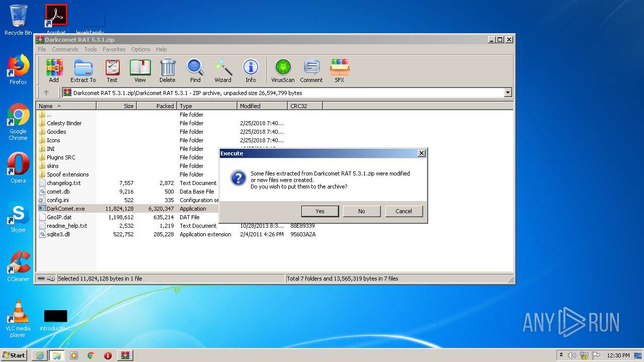Show hidden tray icons arrow

(x=561, y=355)
